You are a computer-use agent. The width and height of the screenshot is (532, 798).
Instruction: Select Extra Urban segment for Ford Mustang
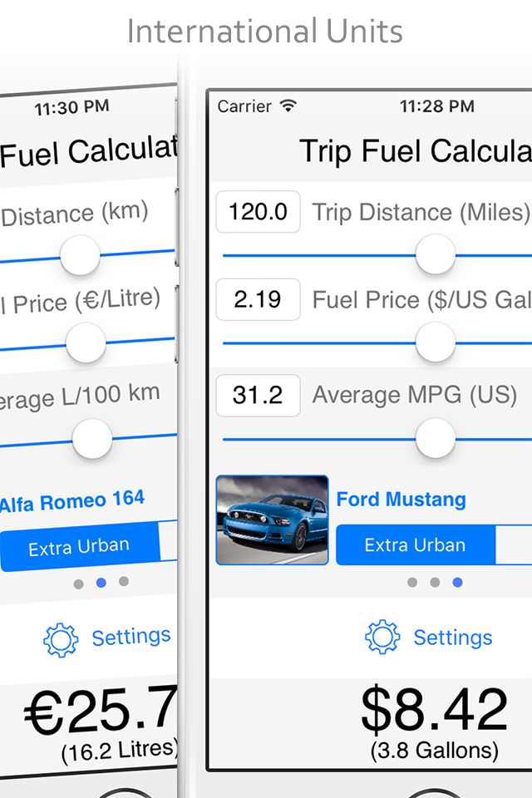pyautogui.click(x=416, y=545)
